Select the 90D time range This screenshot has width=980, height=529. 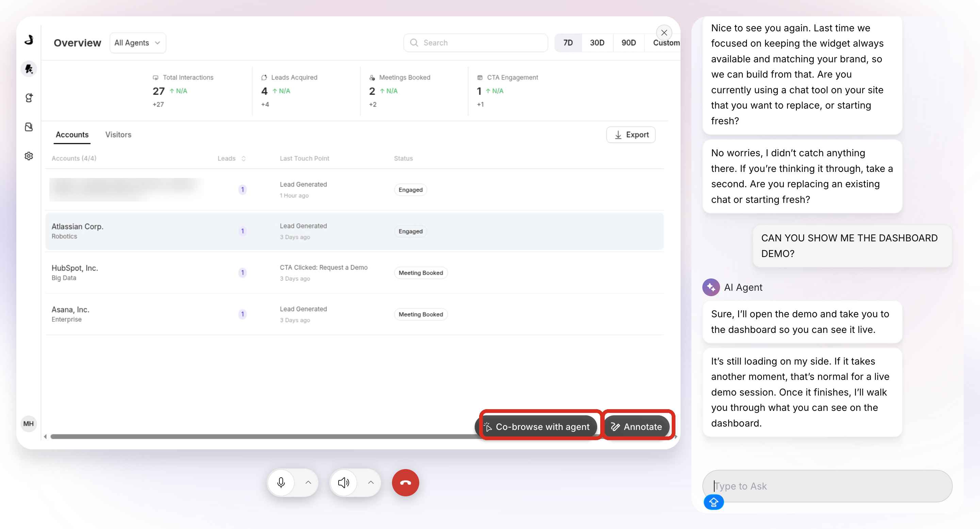click(x=629, y=43)
